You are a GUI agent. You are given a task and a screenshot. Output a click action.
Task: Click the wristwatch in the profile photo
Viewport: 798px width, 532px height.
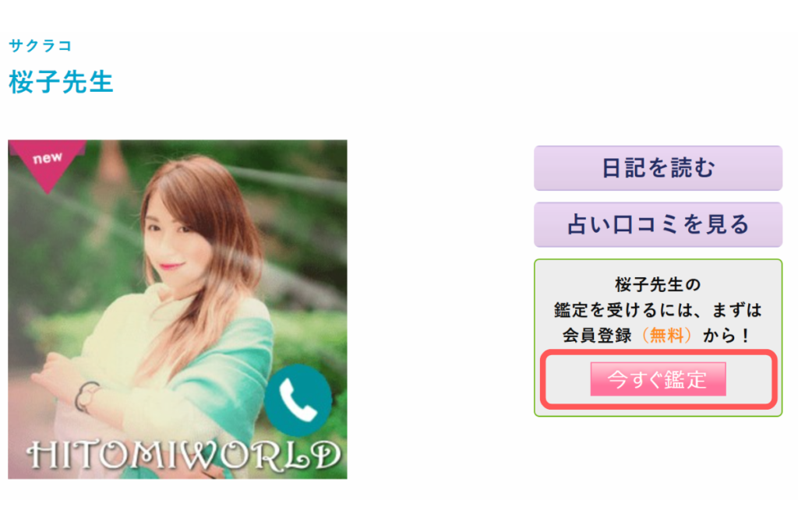(87, 396)
